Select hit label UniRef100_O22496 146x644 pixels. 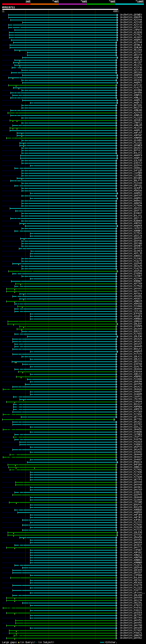(131, 77)
